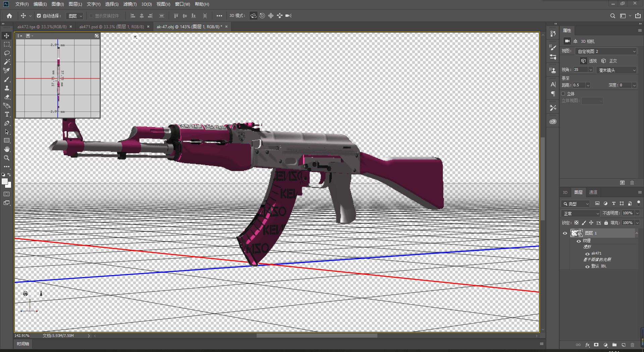Toggle visibility of 默认 IBL
The height and width of the screenshot is (352, 644).
coord(587,266)
